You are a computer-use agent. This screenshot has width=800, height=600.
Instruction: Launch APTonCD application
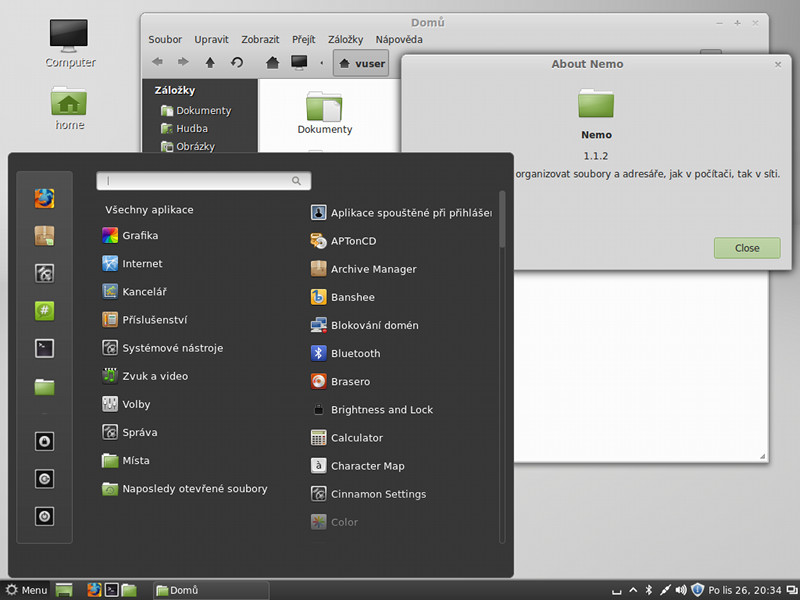coord(343,241)
